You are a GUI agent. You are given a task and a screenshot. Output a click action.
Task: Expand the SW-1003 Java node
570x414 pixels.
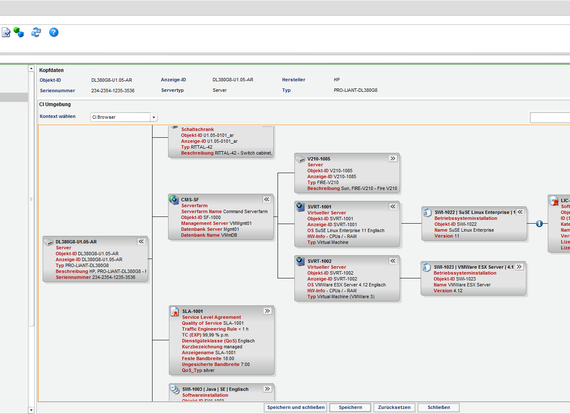[x=267, y=389]
